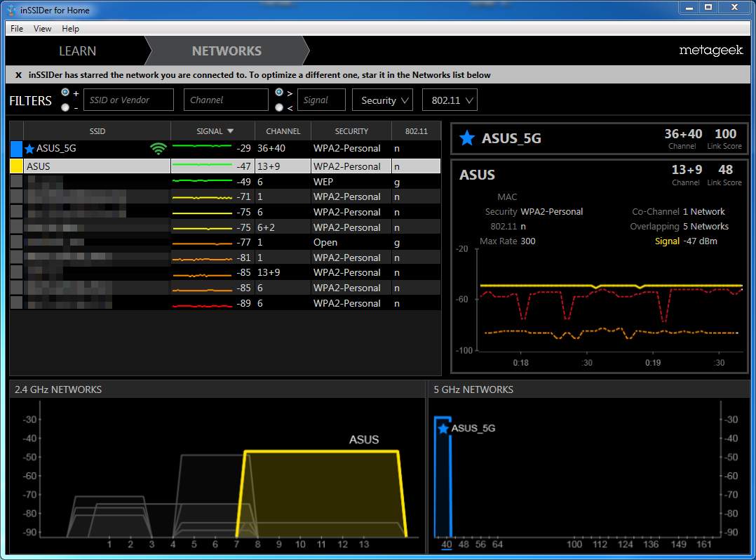Open the 802.11 filter dropdown

pyautogui.click(x=450, y=100)
